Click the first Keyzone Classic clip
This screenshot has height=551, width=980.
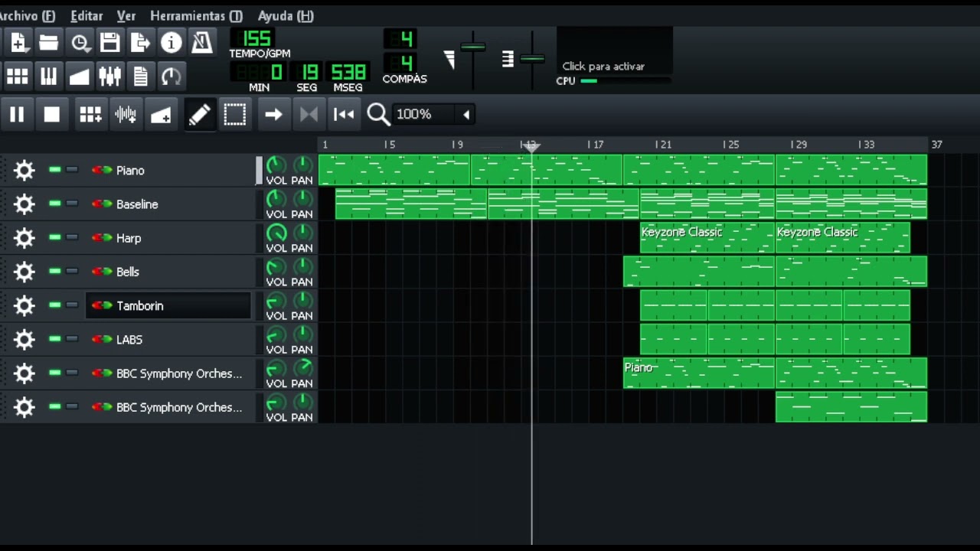point(707,238)
